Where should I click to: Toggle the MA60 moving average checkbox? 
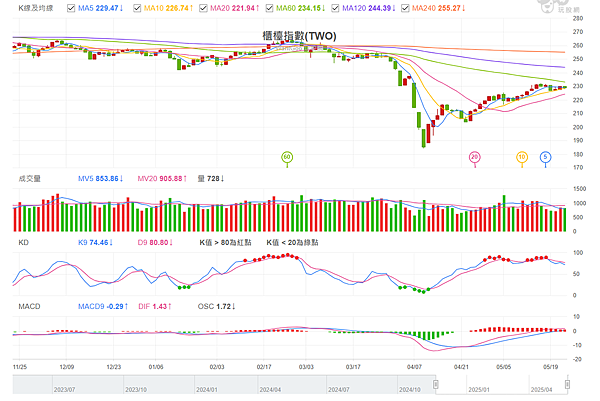tap(269, 8)
